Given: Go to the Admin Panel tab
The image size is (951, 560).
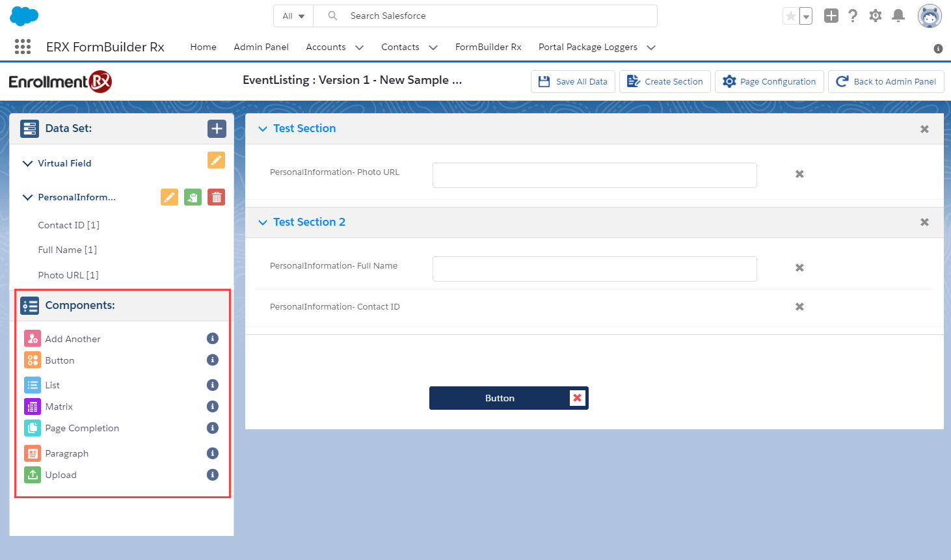Looking at the screenshot, I should coord(261,47).
